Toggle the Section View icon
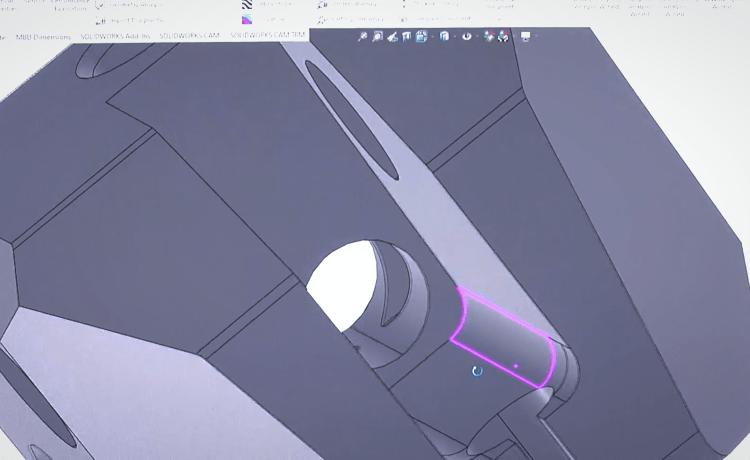750x460 pixels. click(407, 36)
